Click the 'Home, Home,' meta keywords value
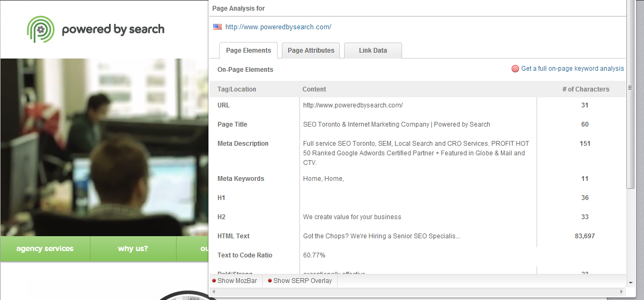The image size is (644, 300). pyautogui.click(x=323, y=179)
